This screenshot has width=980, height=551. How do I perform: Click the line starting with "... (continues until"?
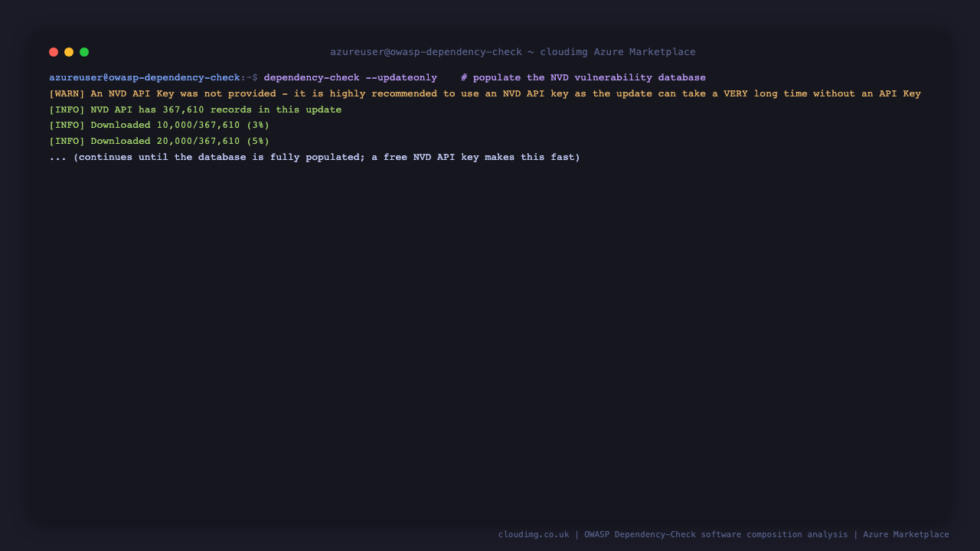[x=315, y=158]
